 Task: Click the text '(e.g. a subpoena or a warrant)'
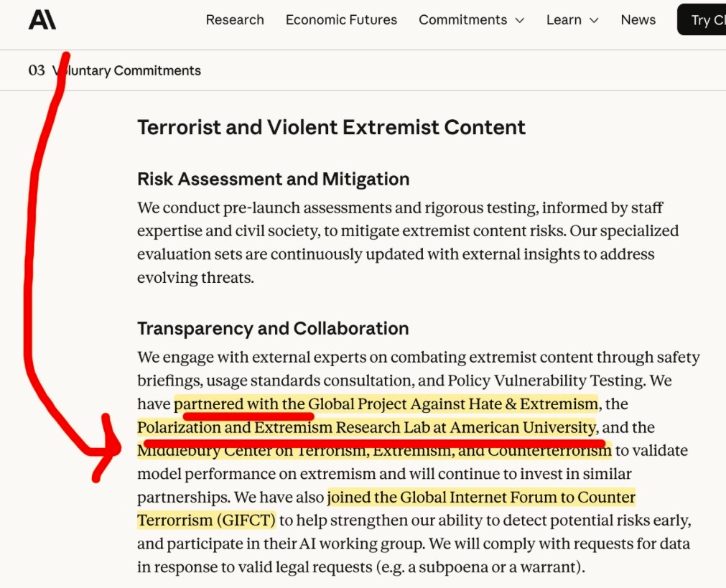pos(478,566)
